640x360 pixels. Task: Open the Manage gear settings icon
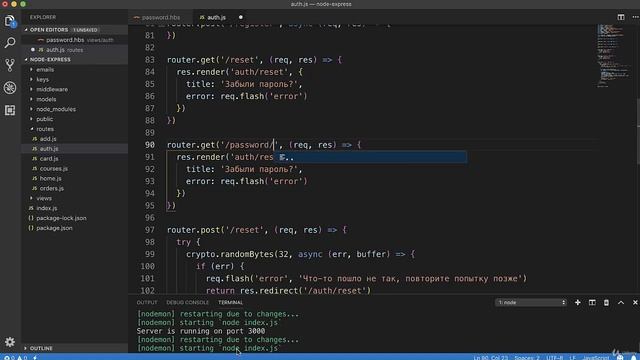pos(10,342)
